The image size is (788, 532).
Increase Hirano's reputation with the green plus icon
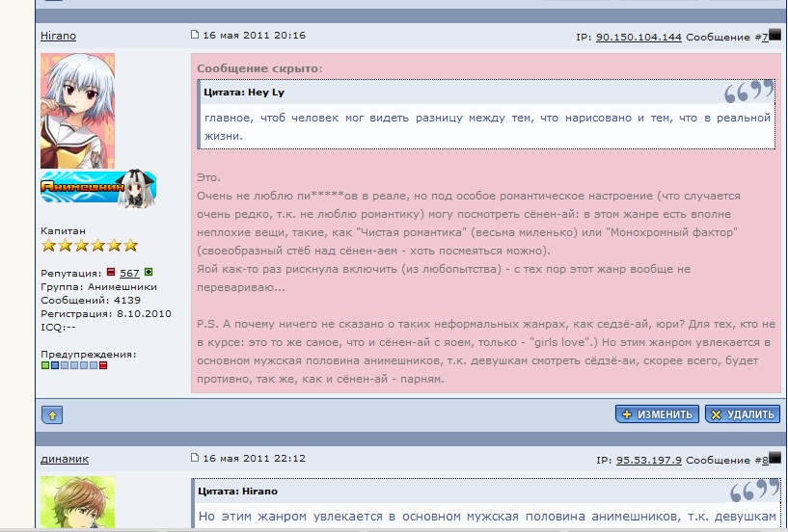tap(149, 273)
